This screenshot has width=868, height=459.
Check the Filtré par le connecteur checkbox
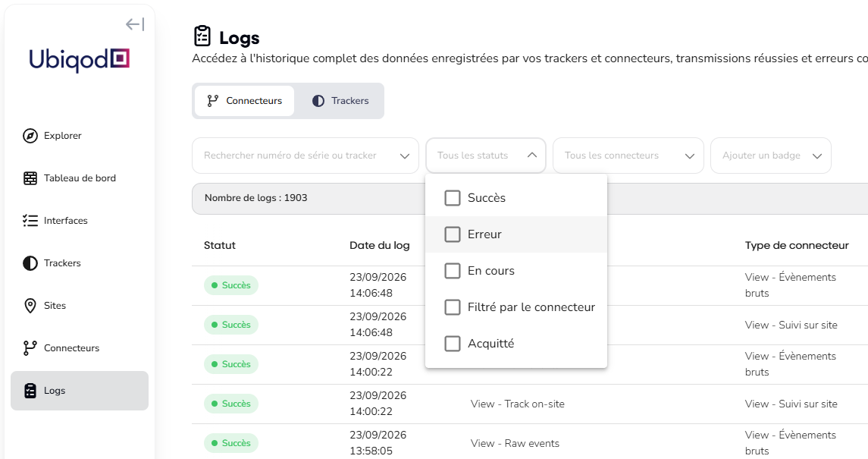[x=453, y=307]
